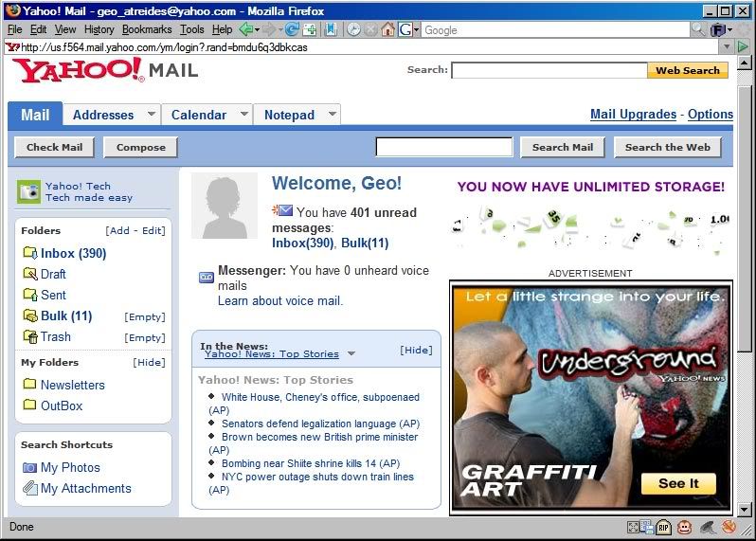756x541 pixels.
Task: Open the Edit menu
Action: pyautogui.click(x=38, y=29)
